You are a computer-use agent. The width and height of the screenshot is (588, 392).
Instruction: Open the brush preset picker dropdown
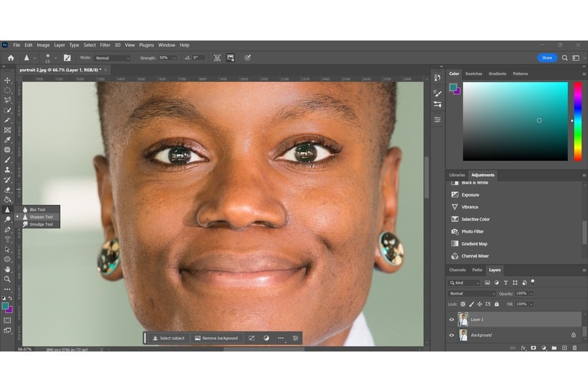point(56,58)
